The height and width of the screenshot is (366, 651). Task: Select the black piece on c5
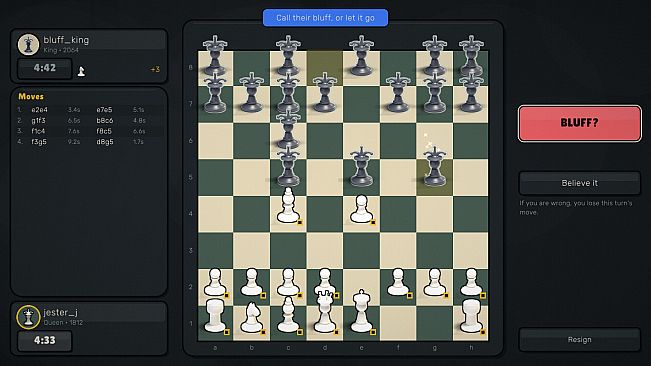(288, 168)
